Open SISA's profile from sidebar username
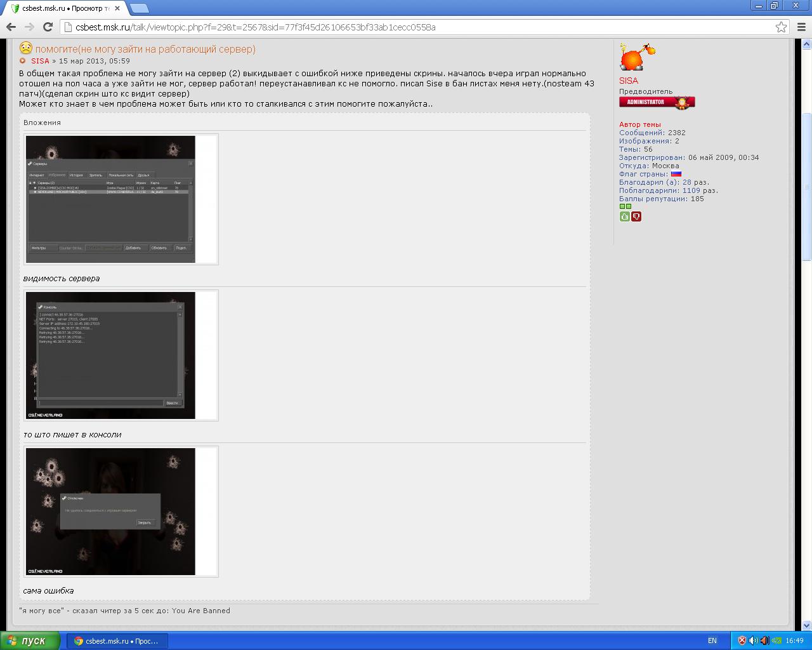812x650 pixels. pos(629,81)
